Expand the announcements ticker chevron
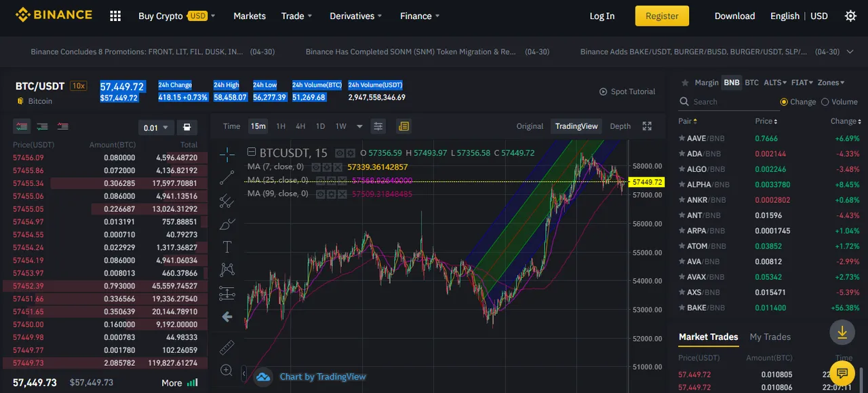 850,52
